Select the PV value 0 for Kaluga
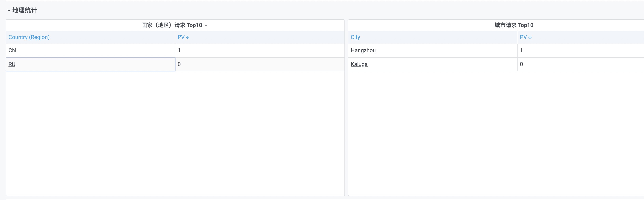The height and width of the screenshot is (200, 644). pyautogui.click(x=521, y=64)
